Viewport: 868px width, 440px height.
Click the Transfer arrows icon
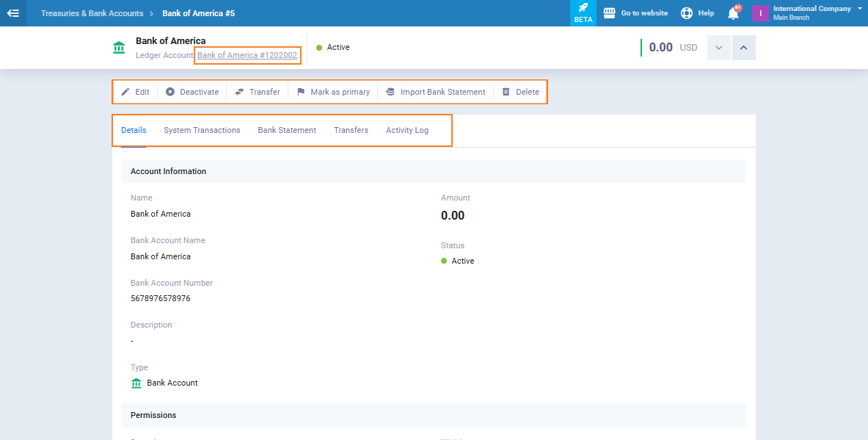239,92
